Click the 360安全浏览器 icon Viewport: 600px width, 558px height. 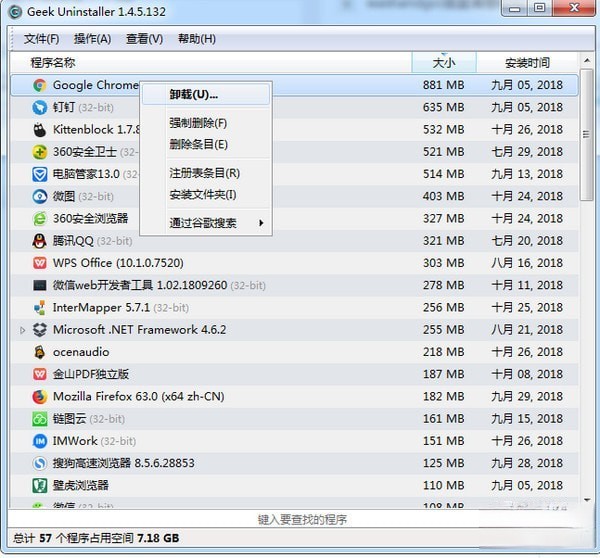39,219
